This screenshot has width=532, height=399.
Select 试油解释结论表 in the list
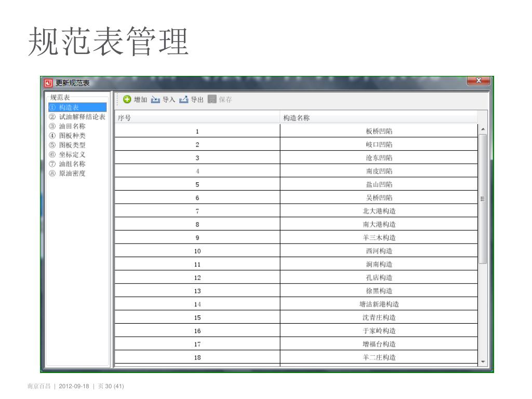[x=77, y=117]
